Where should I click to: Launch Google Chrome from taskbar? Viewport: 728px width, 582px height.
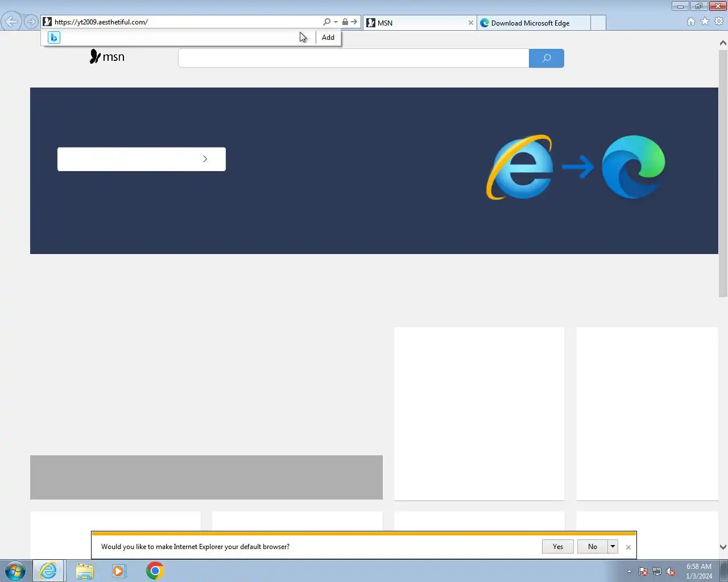[155, 571]
